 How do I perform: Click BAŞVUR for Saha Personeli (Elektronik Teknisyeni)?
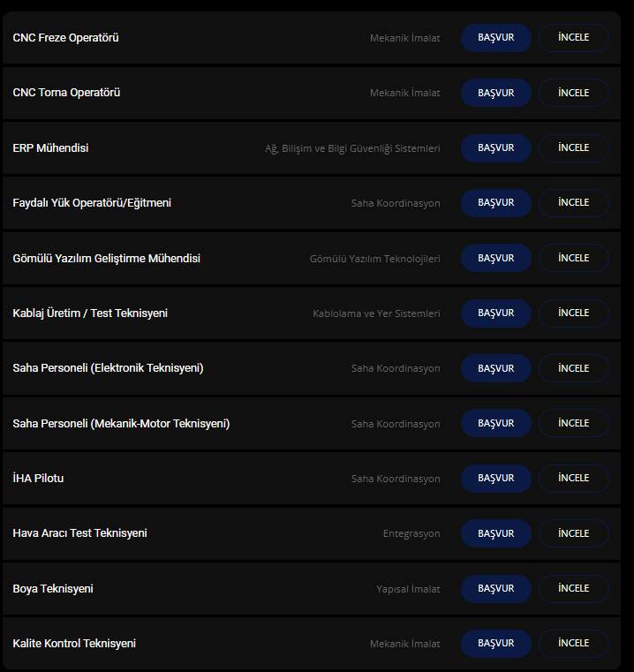(495, 368)
